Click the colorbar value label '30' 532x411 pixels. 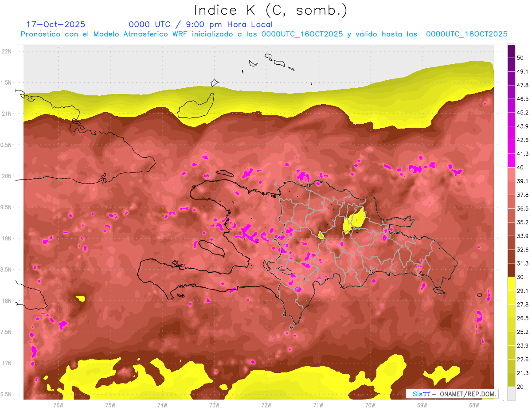coord(521,277)
